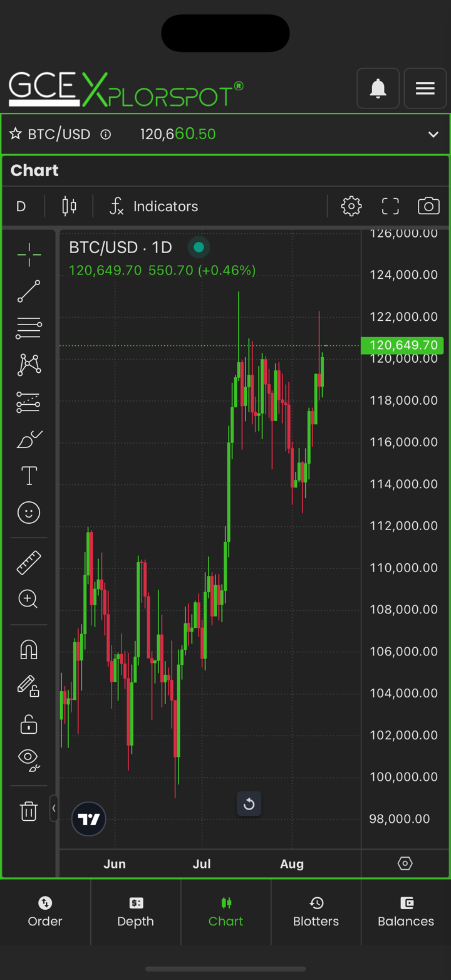Open the Indicators button

pos(154,206)
